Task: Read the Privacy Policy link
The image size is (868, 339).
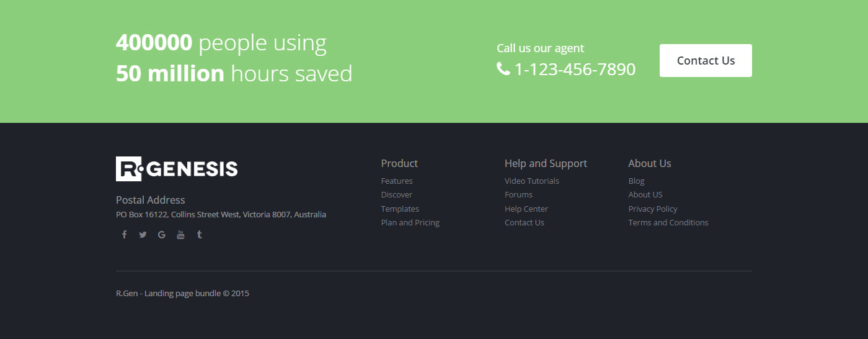Action: [653, 209]
